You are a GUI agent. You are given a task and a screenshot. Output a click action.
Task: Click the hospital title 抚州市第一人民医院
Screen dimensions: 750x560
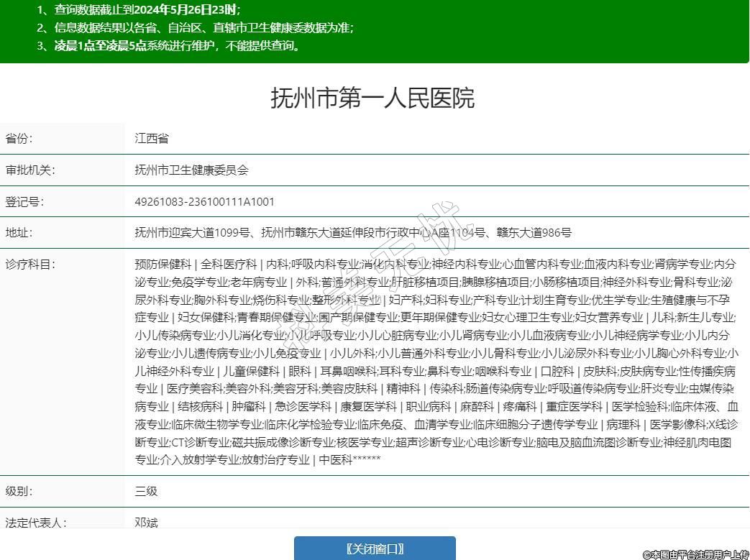372,98
